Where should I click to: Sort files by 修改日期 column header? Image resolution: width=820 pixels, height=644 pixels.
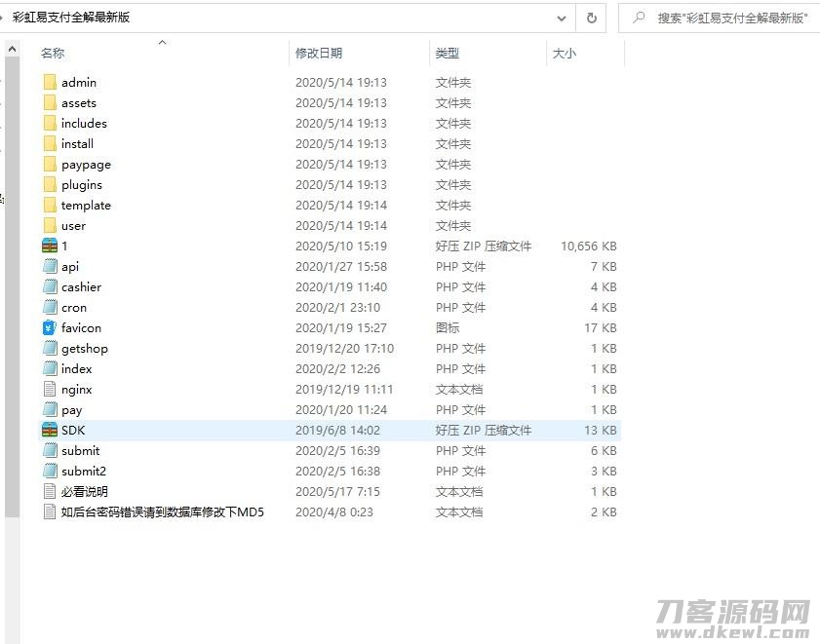pyautogui.click(x=319, y=54)
